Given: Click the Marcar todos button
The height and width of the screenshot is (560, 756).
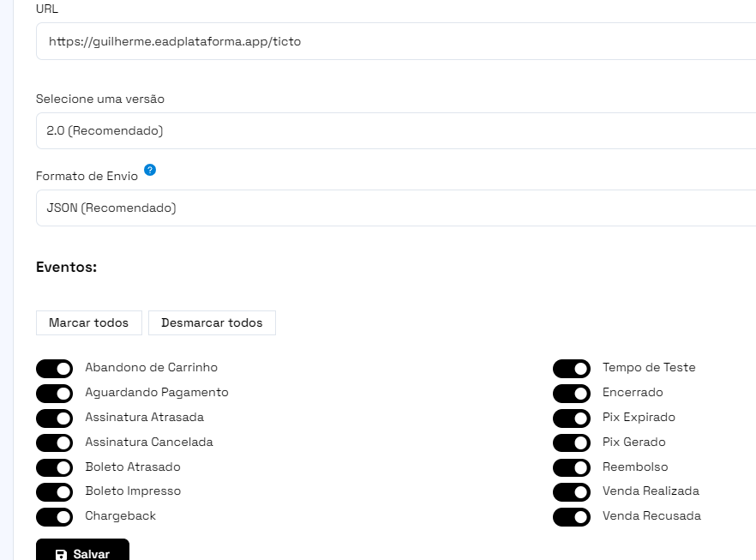Looking at the screenshot, I should (x=89, y=322).
